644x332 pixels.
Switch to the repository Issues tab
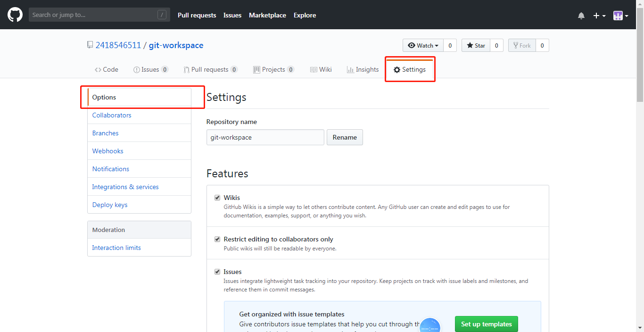[x=151, y=69]
